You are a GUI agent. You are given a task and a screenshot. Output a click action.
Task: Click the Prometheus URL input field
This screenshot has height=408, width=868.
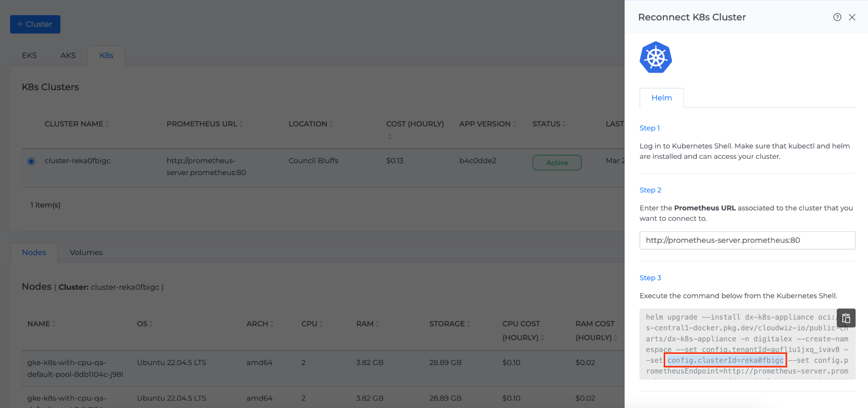[747, 240]
